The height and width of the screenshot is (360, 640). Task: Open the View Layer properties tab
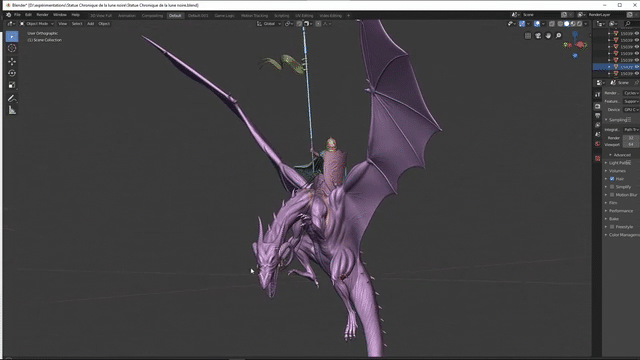(x=598, y=125)
